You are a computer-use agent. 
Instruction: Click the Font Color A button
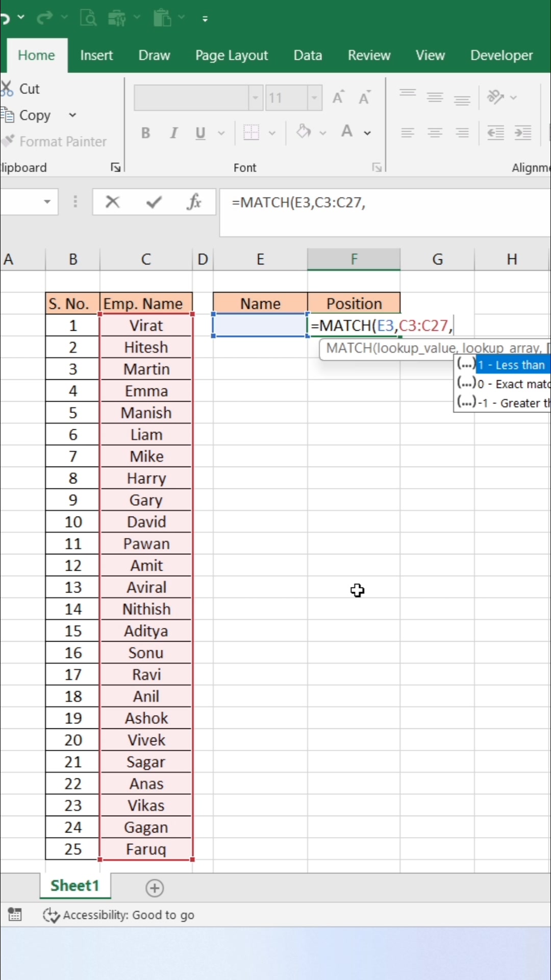click(347, 132)
